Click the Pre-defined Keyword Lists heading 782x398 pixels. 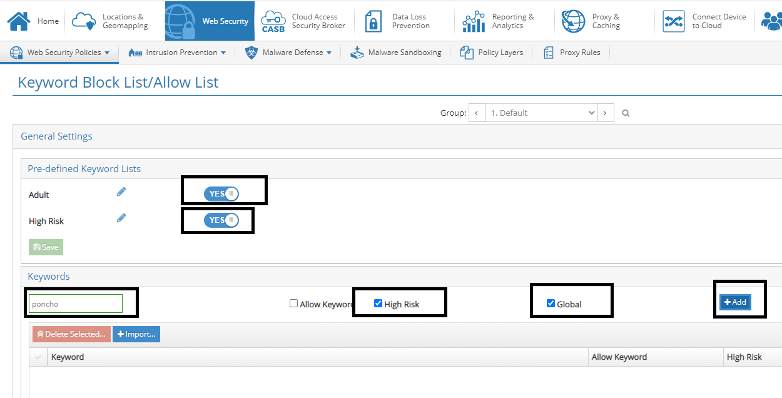[x=84, y=169]
